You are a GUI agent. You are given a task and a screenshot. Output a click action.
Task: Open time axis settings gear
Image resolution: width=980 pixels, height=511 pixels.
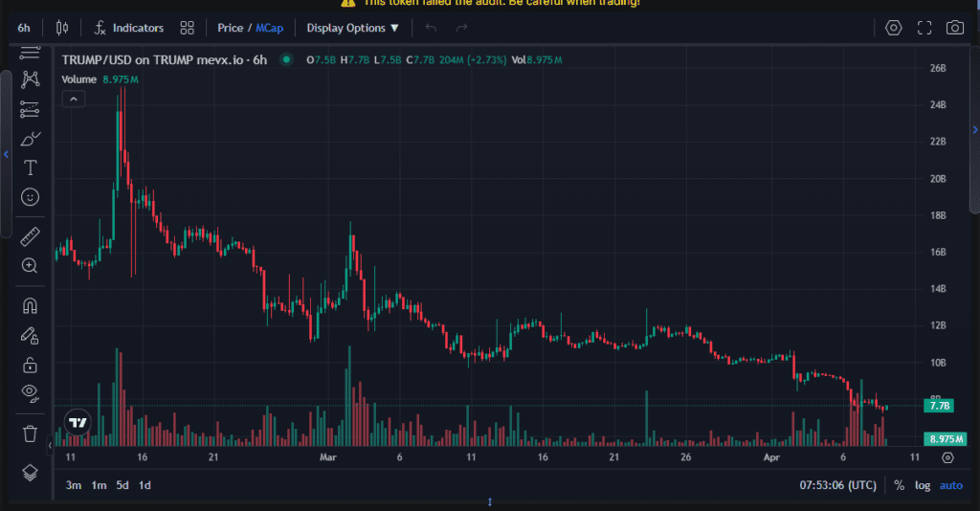947,458
